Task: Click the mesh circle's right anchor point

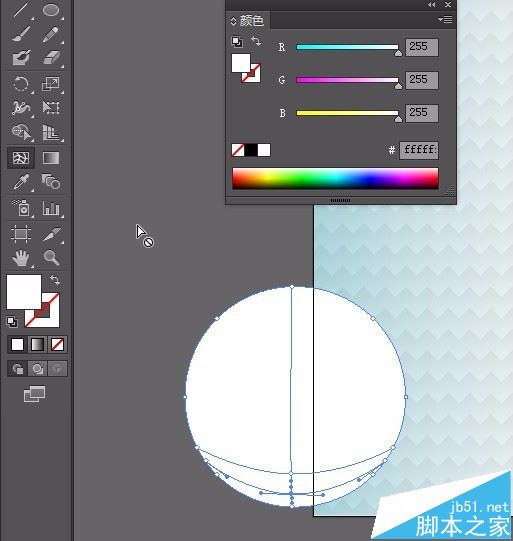Action: pyautogui.click(x=406, y=397)
